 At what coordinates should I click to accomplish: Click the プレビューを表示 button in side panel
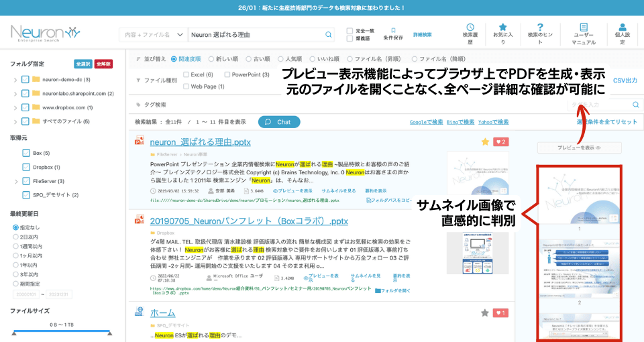[x=579, y=148]
